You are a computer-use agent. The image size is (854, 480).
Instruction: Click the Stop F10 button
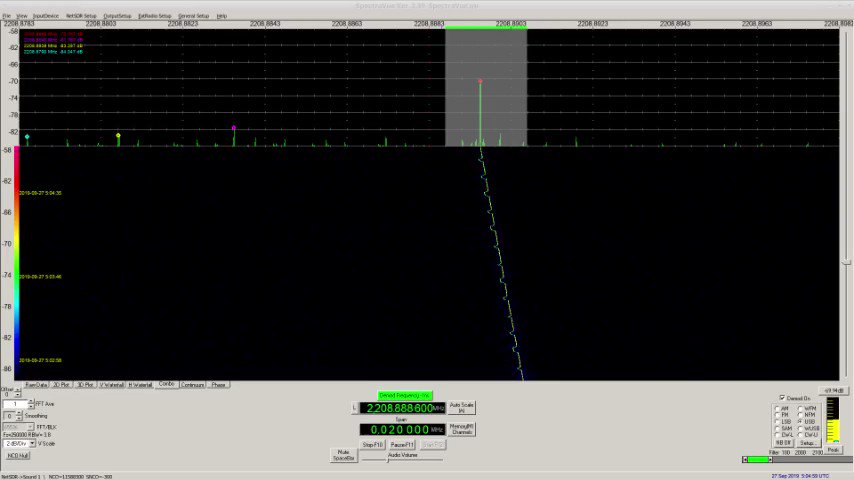click(373, 445)
